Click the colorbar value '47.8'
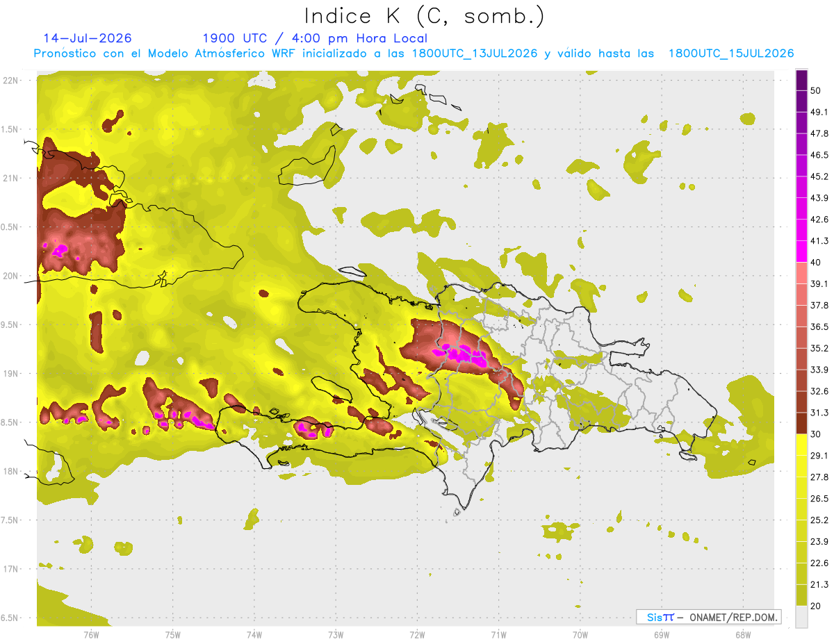The width and height of the screenshot is (834, 644). (x=819, y=133)
